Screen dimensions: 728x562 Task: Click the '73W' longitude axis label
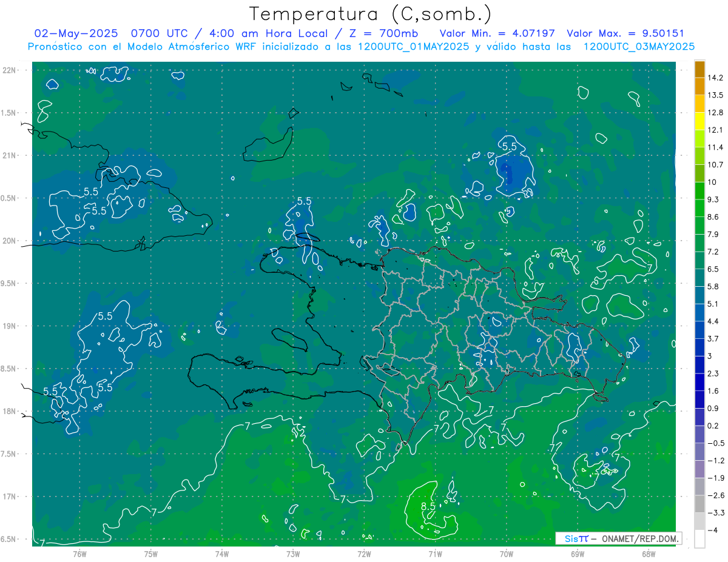[x=293, y=554]
